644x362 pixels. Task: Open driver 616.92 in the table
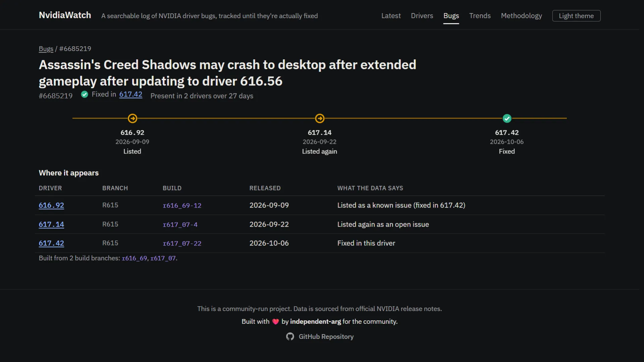click(51, 205)
